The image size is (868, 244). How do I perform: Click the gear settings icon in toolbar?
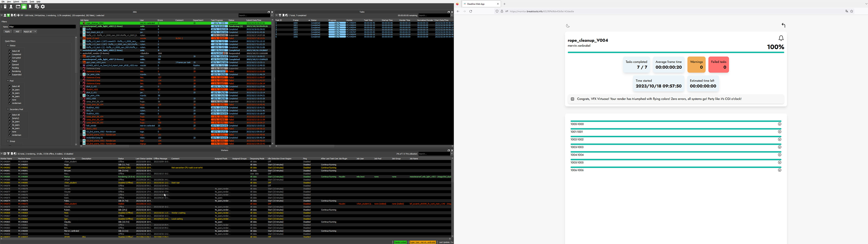pyautogui.click(x=43, y=7)
